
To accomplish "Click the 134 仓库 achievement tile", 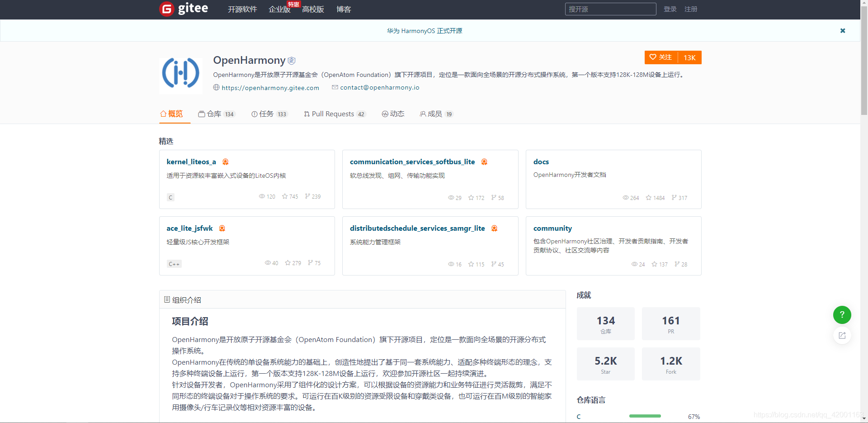I will 606,323.
